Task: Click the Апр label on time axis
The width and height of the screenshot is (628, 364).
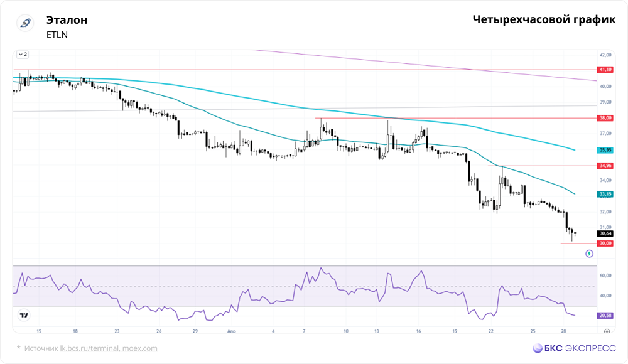Action: pos(231,331)
